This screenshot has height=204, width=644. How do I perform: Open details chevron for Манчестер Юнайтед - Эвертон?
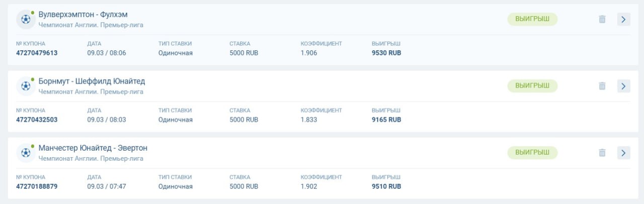tap(623, 153)
